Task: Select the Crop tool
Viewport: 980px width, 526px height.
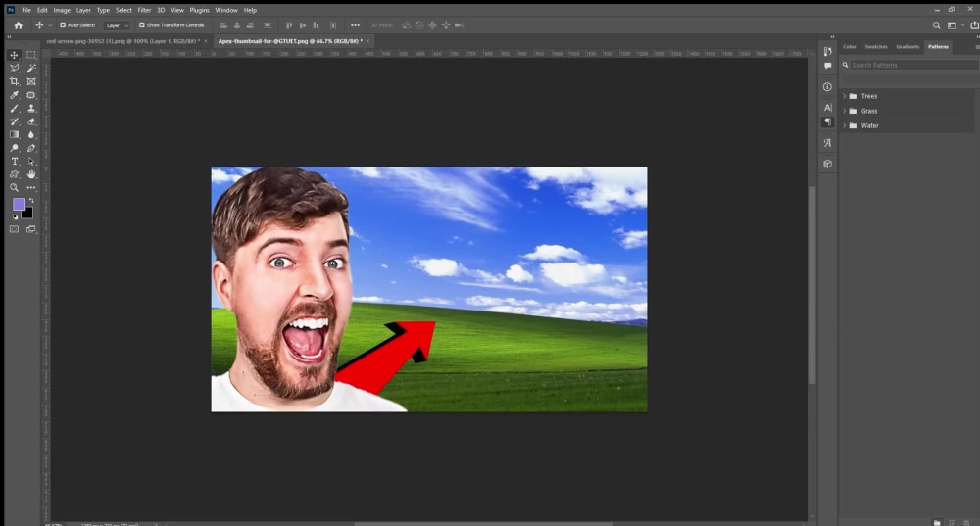Action: tap(15, 82)
